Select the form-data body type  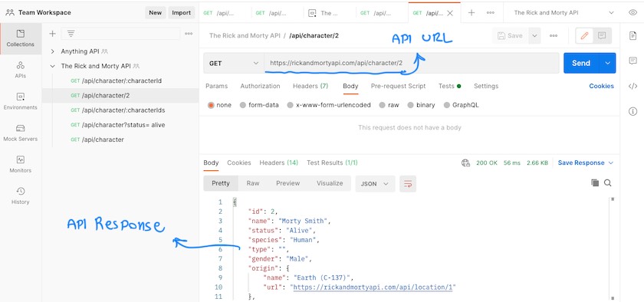coord(259,105)
